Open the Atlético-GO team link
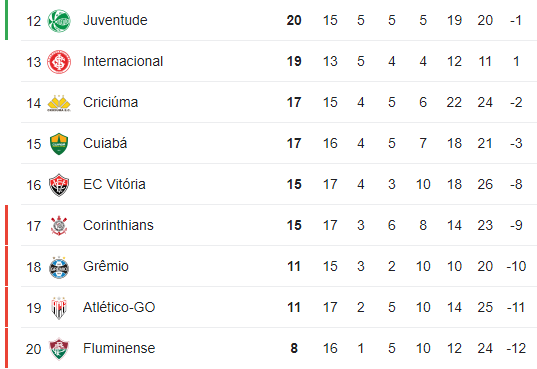Screen dimensions: 537x369 [x=119, y=307]
